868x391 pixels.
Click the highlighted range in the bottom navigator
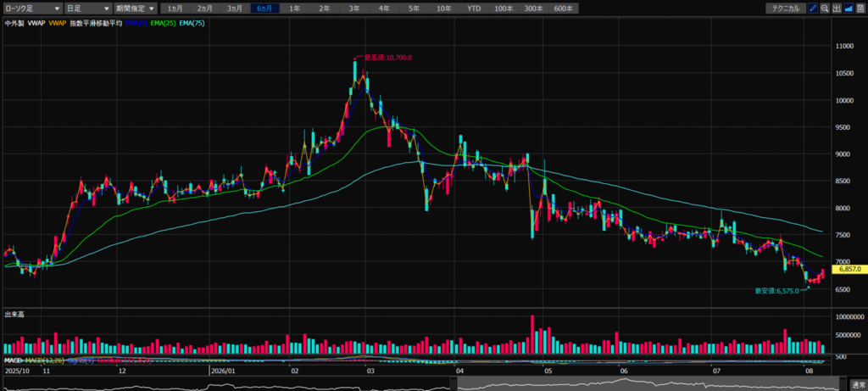(x=650, y=384)
